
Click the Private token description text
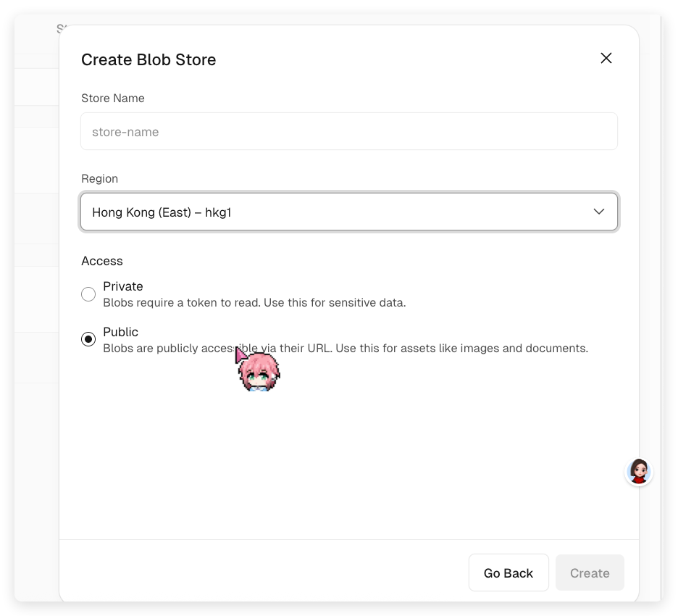(254, 303)
